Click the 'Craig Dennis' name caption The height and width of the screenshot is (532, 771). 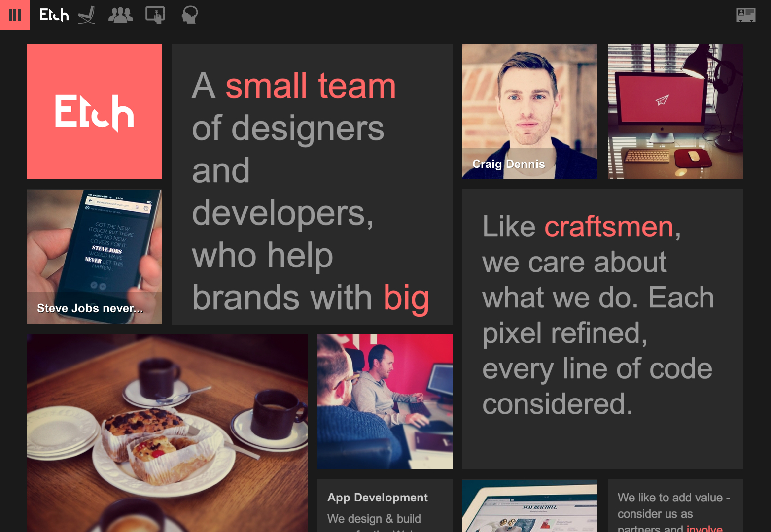point(508,164)
